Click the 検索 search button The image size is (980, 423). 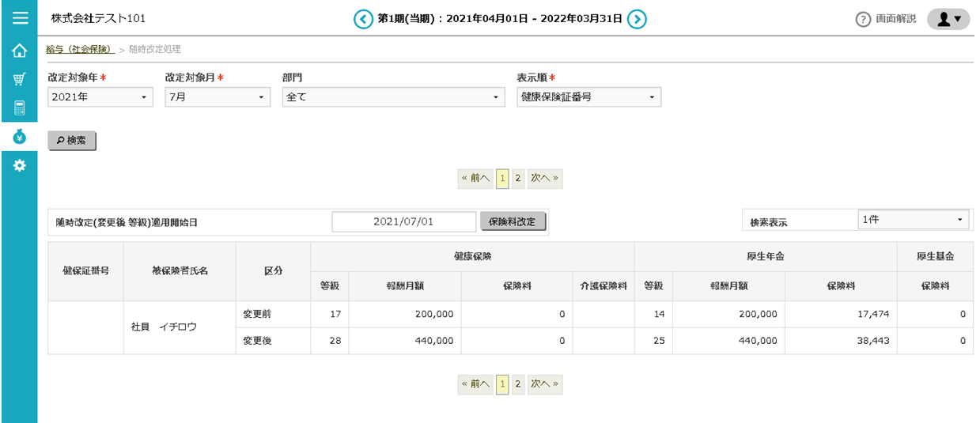pos(72,141)
